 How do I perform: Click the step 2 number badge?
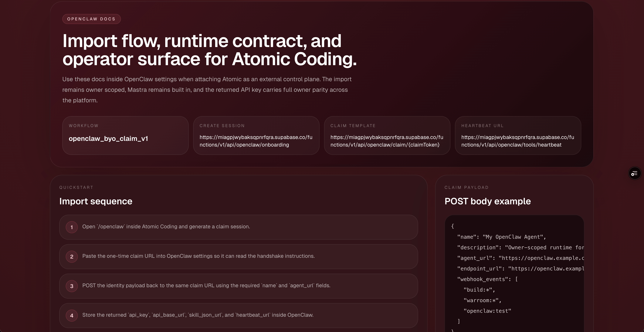(x=72, y=257)
